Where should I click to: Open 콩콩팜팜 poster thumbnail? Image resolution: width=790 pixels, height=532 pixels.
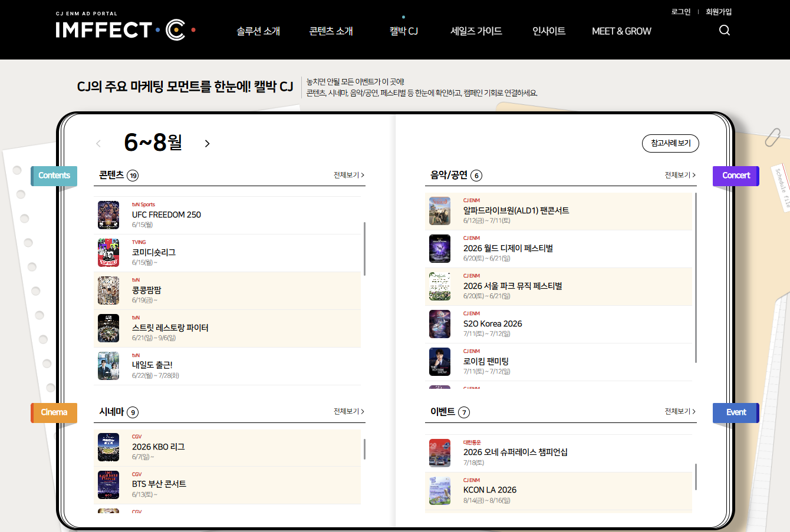[108, 290]
